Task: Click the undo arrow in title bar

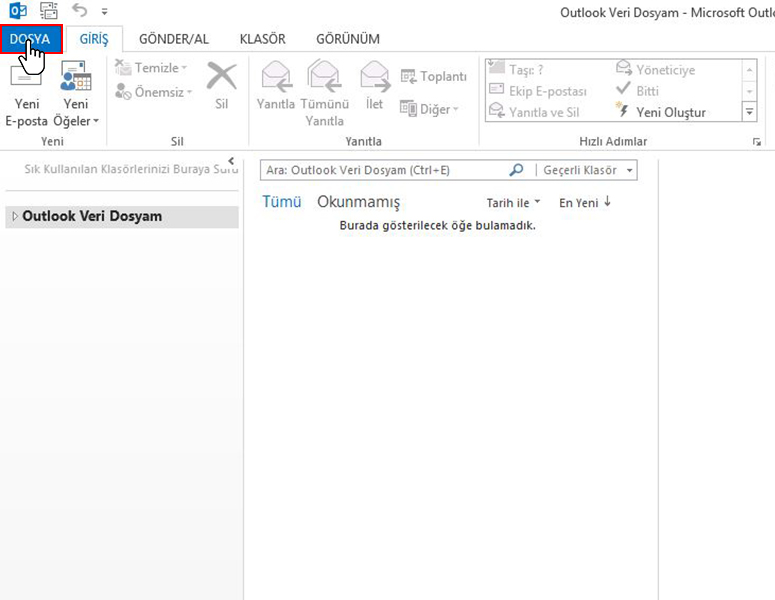Action: [80, 11]
